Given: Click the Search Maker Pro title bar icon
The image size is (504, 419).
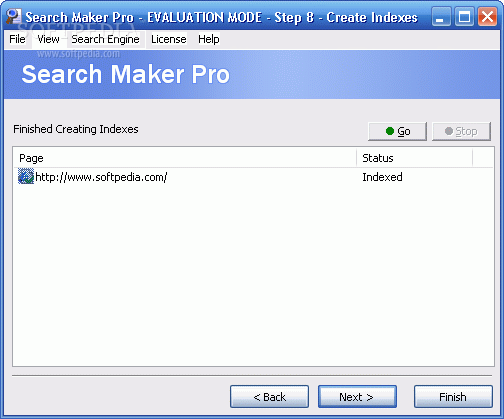Looking at the screenshot, I should tap(14, 17).
